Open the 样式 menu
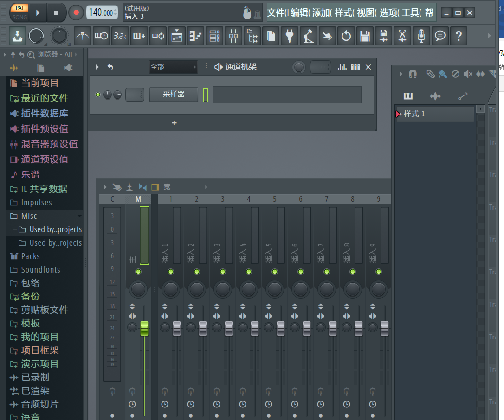Screen dimensions: 504x420 (x=344, y=13)
